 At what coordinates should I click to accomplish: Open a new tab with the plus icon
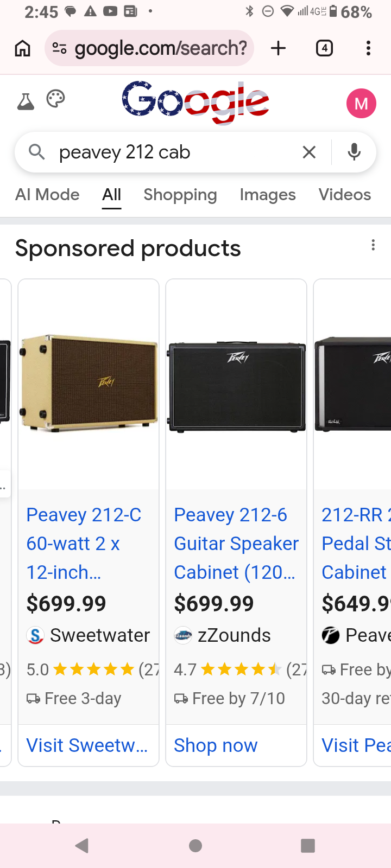click(x=278, y=48)
